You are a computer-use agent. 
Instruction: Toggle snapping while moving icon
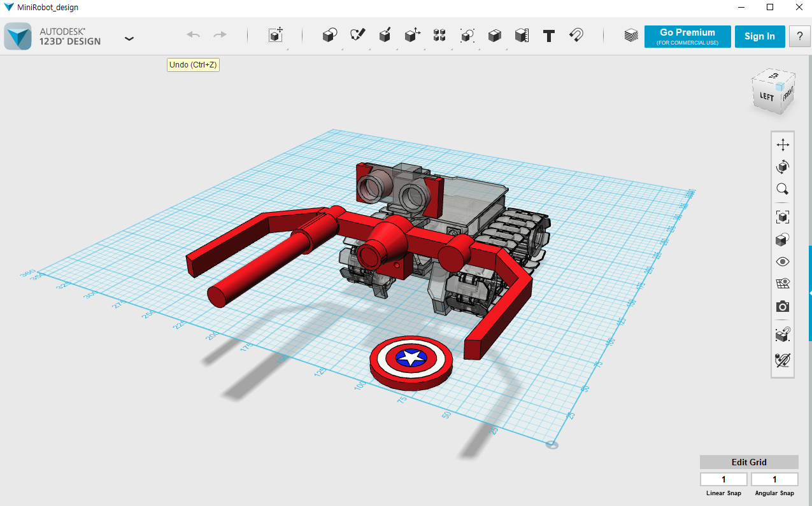point(783,334)
